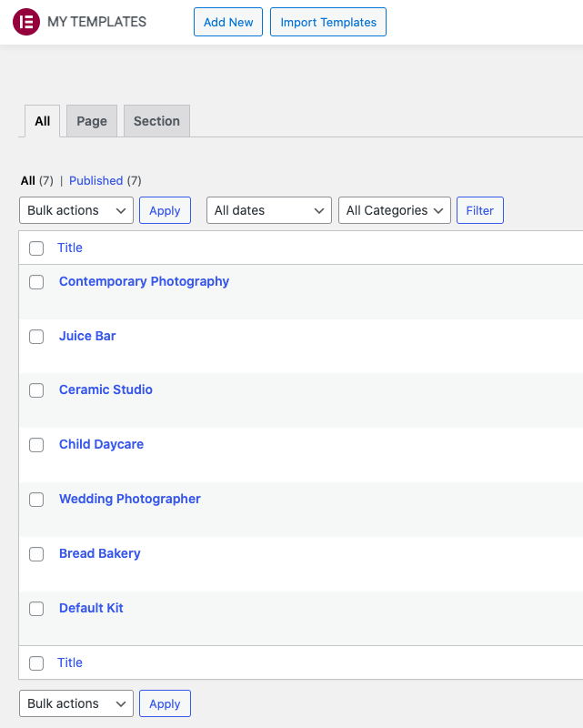Open the All dates dropdown
This screenshot has width=583, height=728.
268,210
